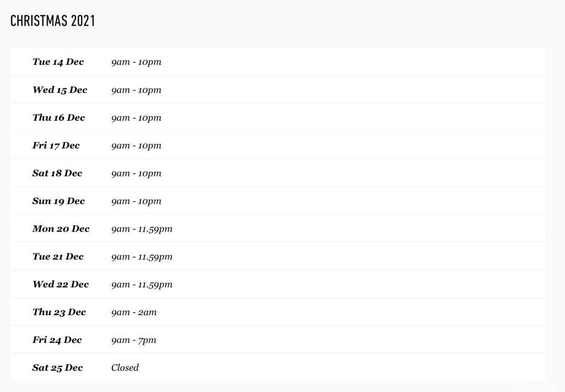Click Mon 20 Dec's 9am - 11.59pm hours
This screenshot has width=565, height=392.
pos(142,229)
